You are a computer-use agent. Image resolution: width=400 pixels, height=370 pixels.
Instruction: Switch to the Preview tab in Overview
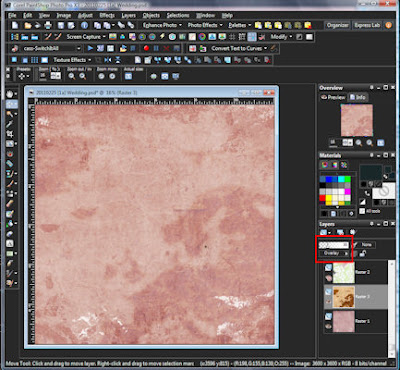tap(333, 97)
